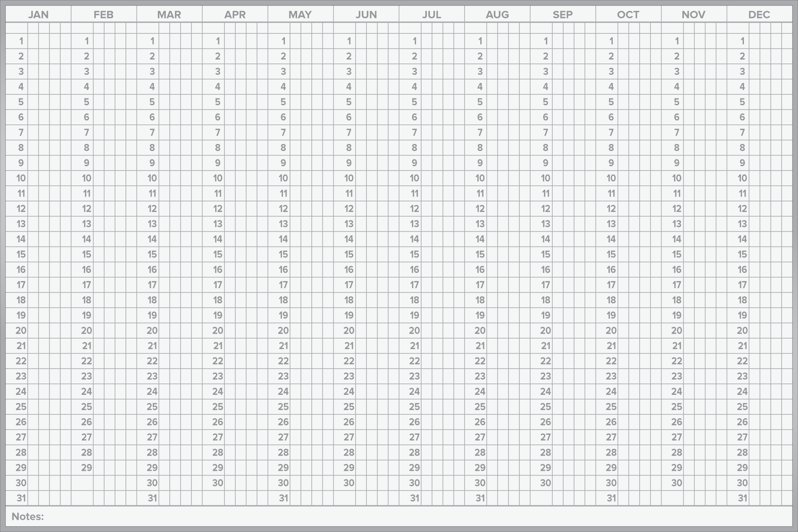Select the AUG month label
798x532 pixels.
pos(497,14)
